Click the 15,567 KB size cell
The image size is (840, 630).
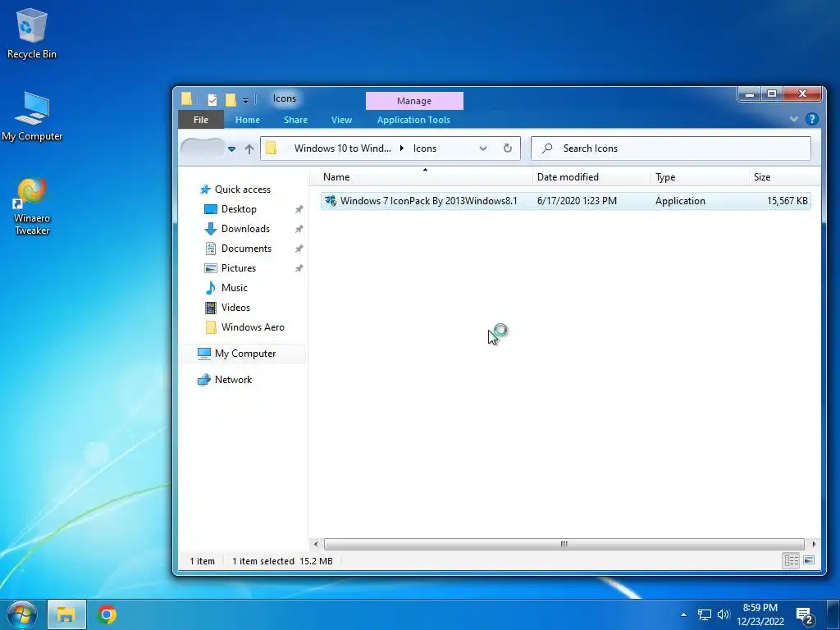787,201
